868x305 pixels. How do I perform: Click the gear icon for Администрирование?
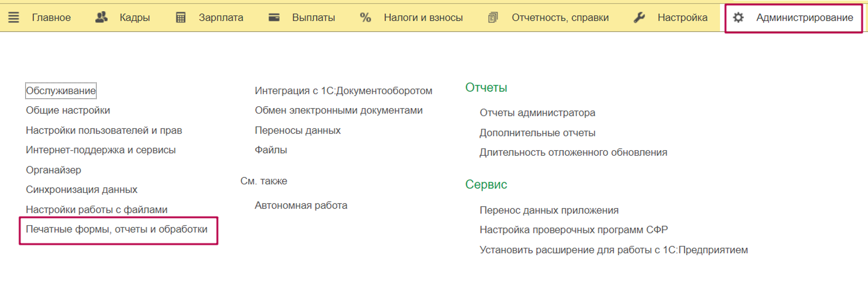coord(738,17)
